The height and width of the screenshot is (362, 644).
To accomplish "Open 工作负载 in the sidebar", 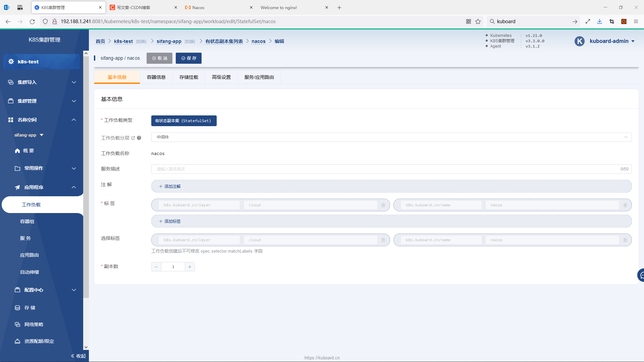I will tap(42, 205).
